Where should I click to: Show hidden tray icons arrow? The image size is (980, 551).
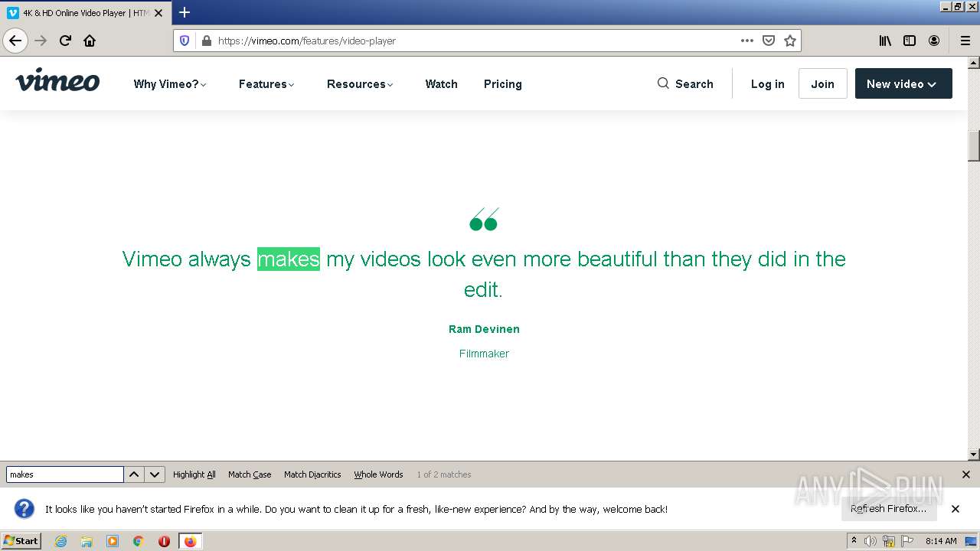click(854, 541)
